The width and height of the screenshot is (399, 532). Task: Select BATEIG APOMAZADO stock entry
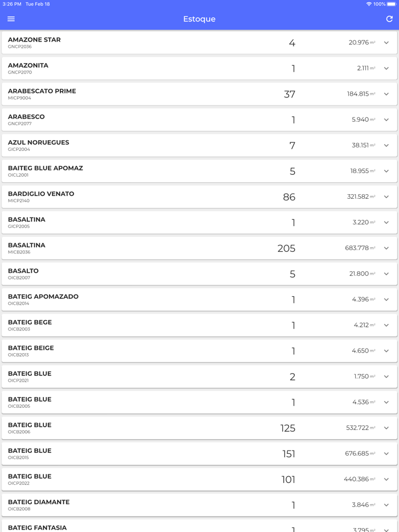point(43,299)
